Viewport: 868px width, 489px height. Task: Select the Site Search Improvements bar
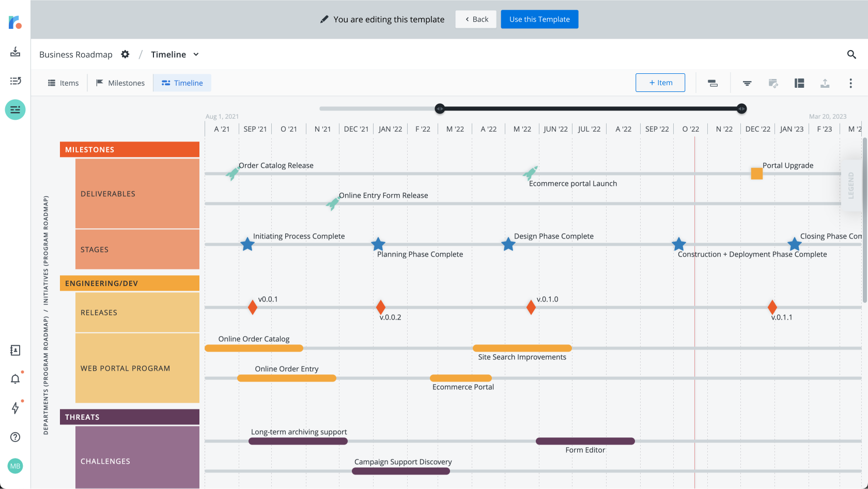click(x=522, y=348)
